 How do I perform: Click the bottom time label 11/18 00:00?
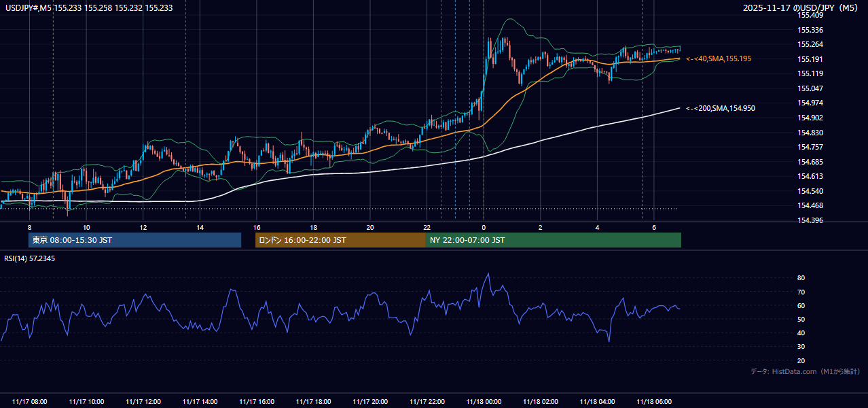(484, 402)
